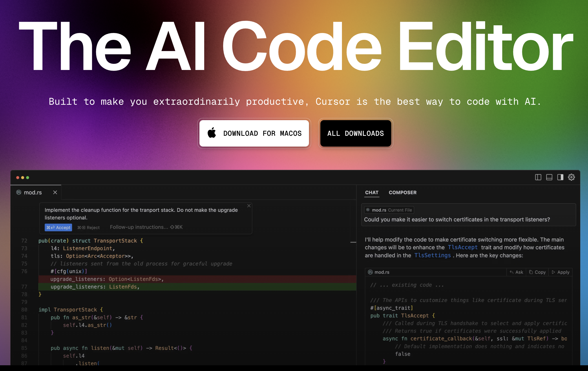Image resolution: width=588 pixels, height=371 pixels.
Task: Click Download for macOS button
Action: [x=254, y=133]
